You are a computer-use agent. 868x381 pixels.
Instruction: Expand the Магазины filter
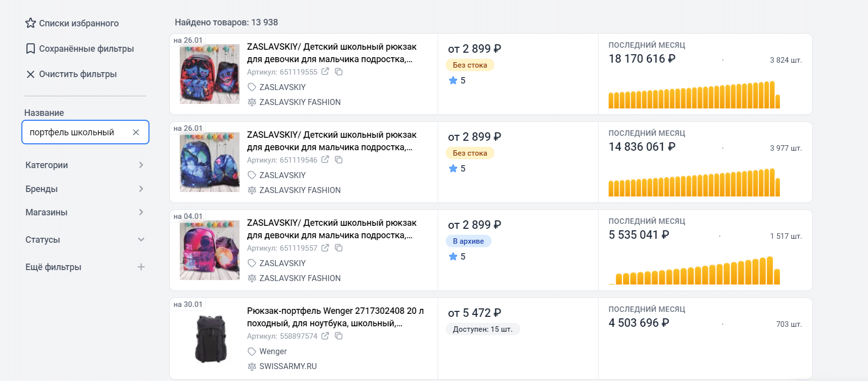point(85,212)
